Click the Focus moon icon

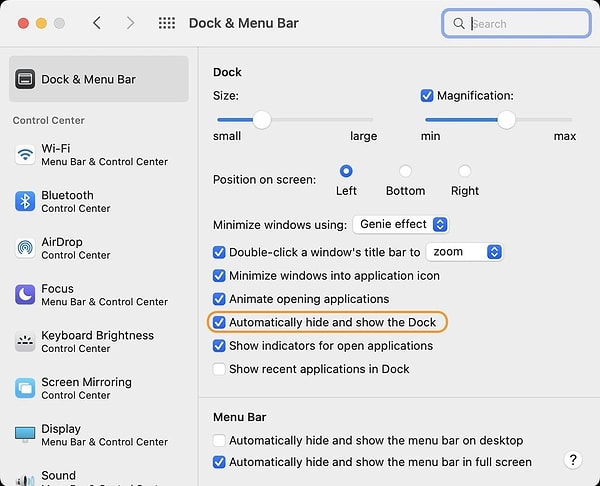pyautogui.click(x=25, y=295)
